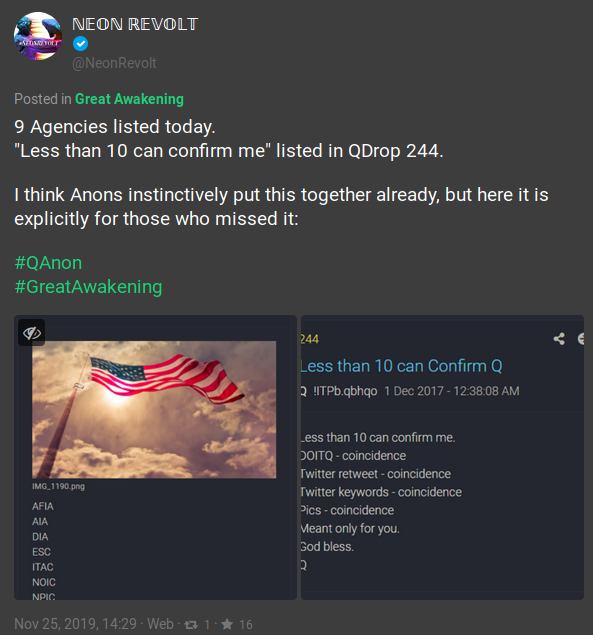Viewport: 593px width, 635px height.
Task: Click the Nov 25, 2019 timestamp
Action: click(x=75, y=624)
